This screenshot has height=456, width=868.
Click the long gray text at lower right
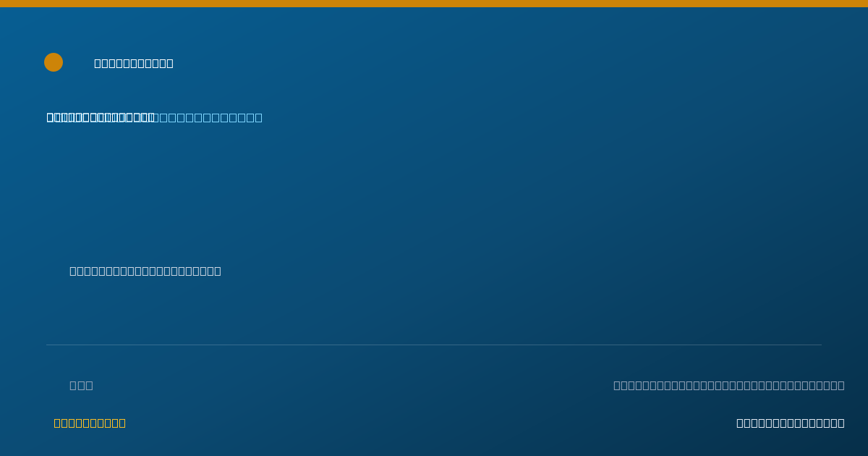point(729,385)
